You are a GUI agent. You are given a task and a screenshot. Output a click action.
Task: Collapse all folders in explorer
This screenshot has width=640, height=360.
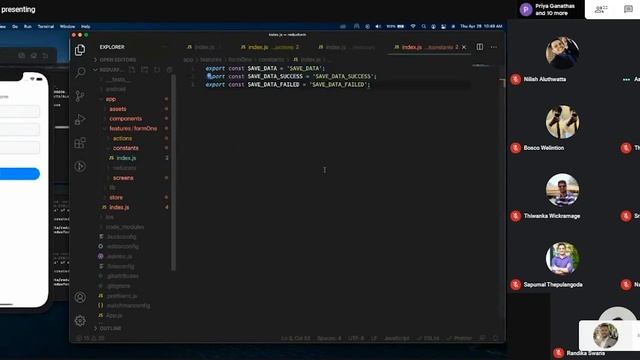169,70
